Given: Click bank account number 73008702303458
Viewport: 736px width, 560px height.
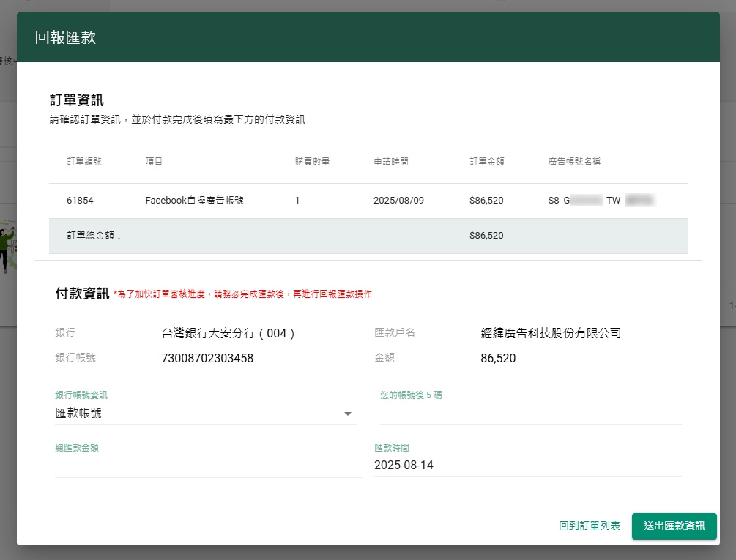Looking at the screenshot, I should 207,358.
